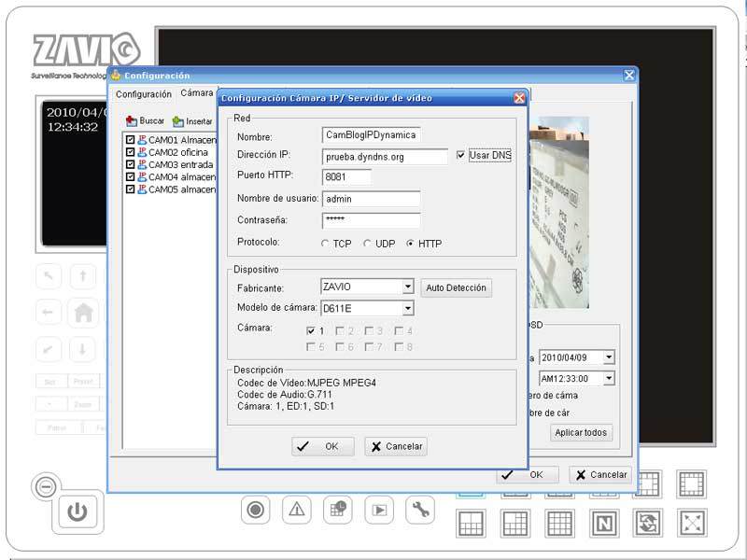This screenshot has height=560, width=747.
Task: Open the recording schedule icon
Action: point(338,510)
